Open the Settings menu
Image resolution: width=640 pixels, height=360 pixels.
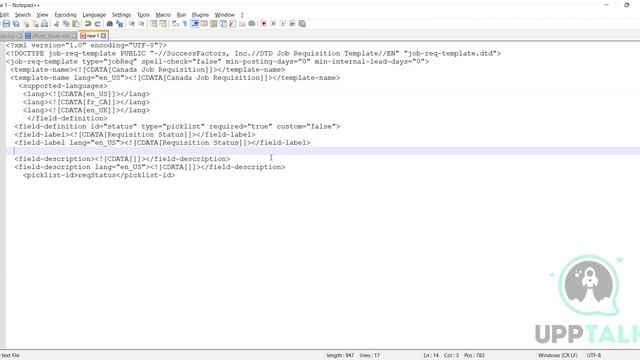121,15
